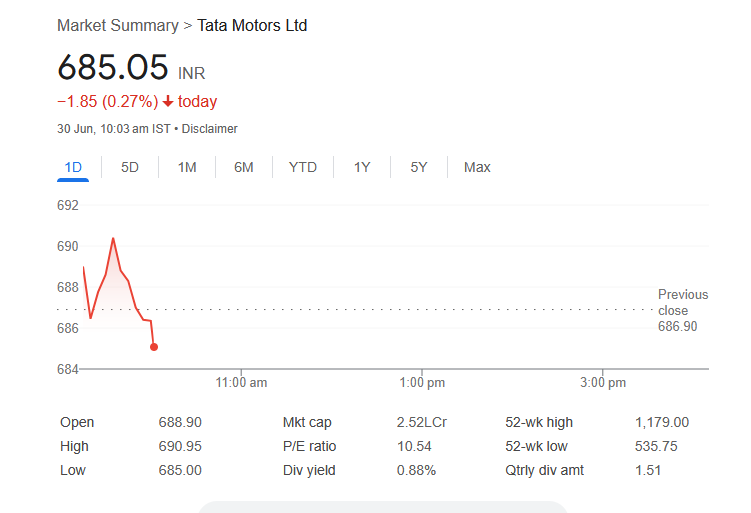Click the P/E ratio label
This screenshot has height=513, width=751.
click(x=309, y=446)
